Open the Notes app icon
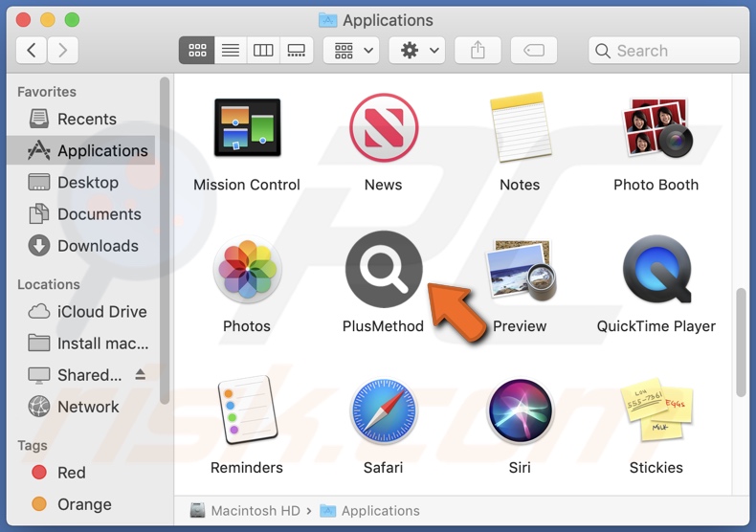The width and height of the screenshot is (756, 532). pos(521,127)
